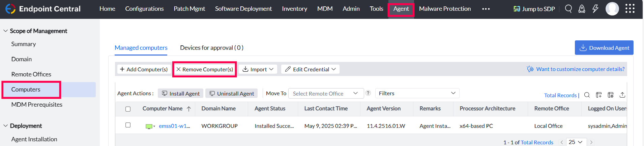Switch to Managed computers tab
The height and width of the screenshot is (146, 644).
click(x=141, y=48)
